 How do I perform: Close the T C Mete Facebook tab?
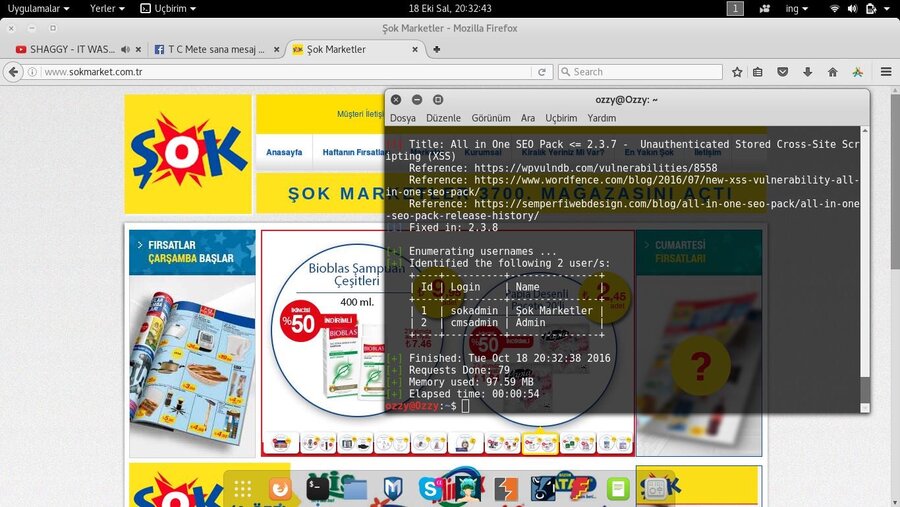point(277,49)
